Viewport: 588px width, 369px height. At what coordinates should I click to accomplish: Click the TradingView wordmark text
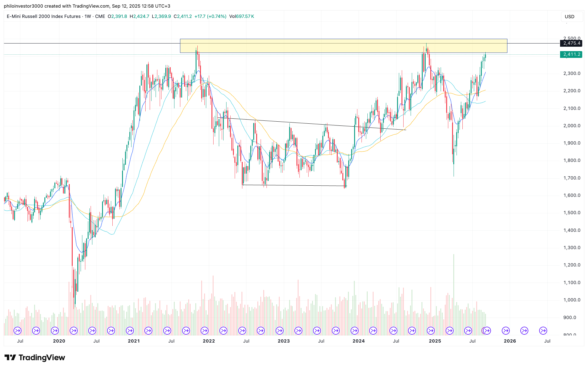[42, 358]
